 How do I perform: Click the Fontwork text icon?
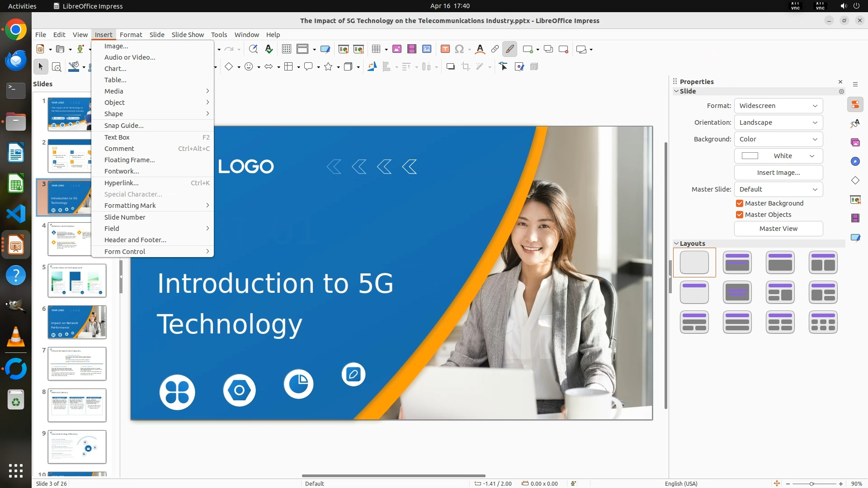click(x=480, y=49)
